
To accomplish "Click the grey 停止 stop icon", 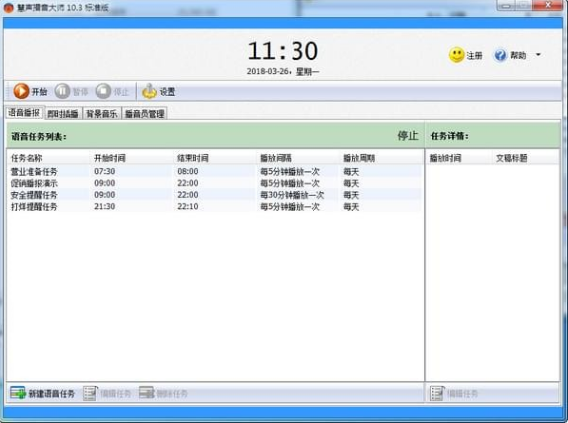I will [103, 91].
